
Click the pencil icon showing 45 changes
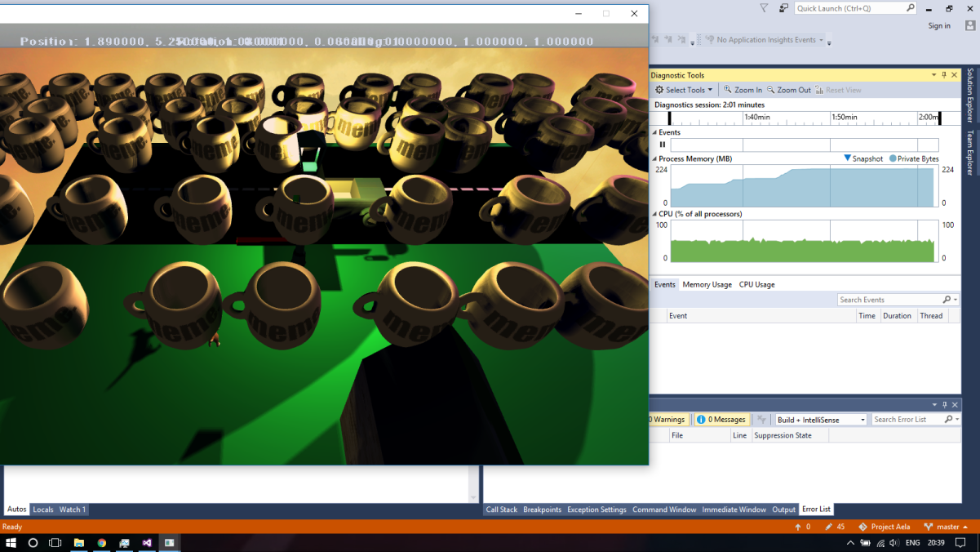click(829, 527)
